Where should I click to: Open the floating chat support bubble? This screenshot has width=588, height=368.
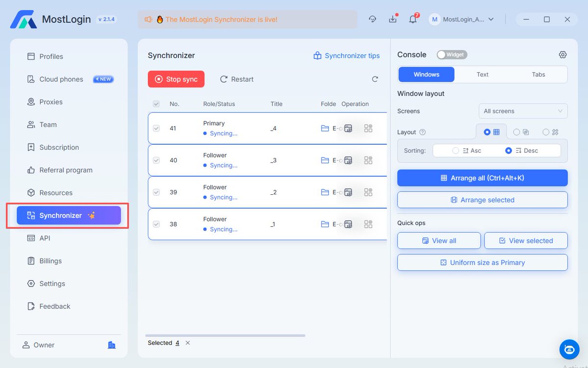coord(569,349)
